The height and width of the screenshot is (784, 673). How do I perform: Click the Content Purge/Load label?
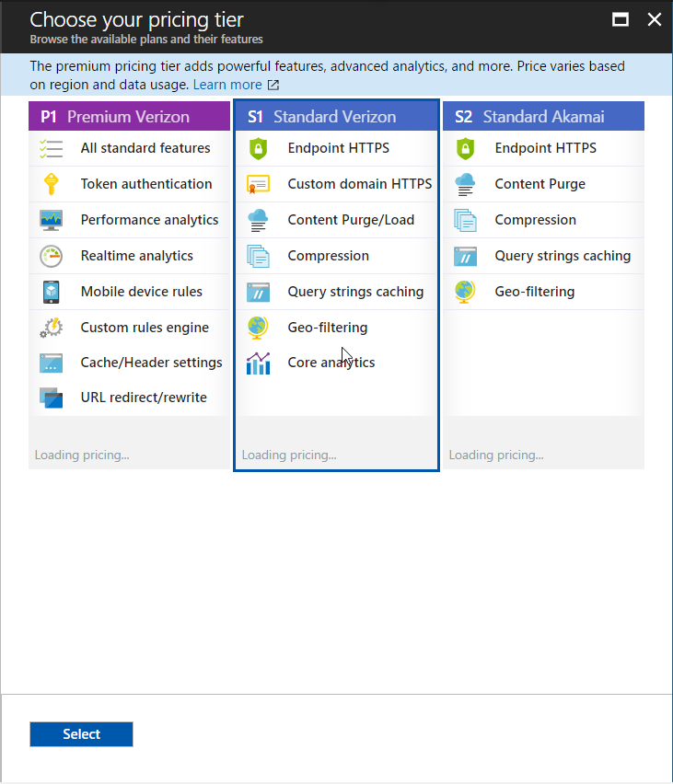tap(351, 220)
